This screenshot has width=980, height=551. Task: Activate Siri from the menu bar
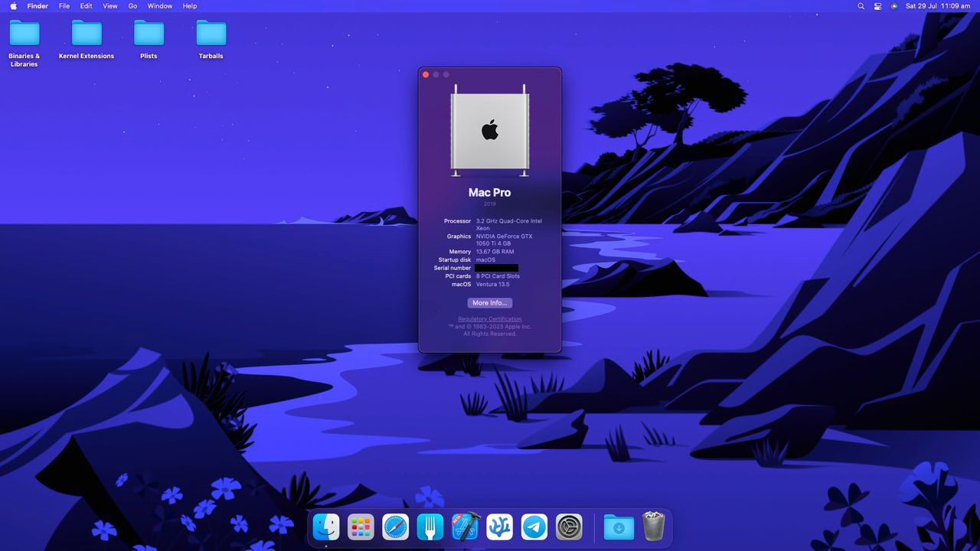[x=893, y=6]
